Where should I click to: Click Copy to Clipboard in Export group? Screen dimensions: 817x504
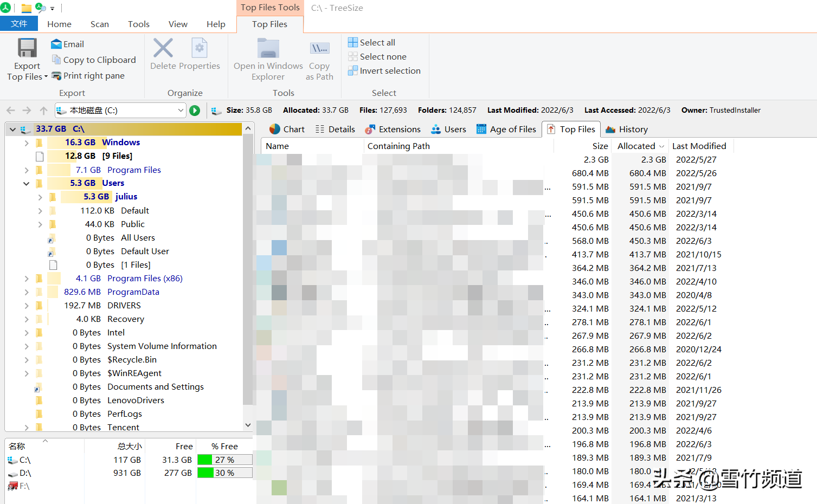57,60
